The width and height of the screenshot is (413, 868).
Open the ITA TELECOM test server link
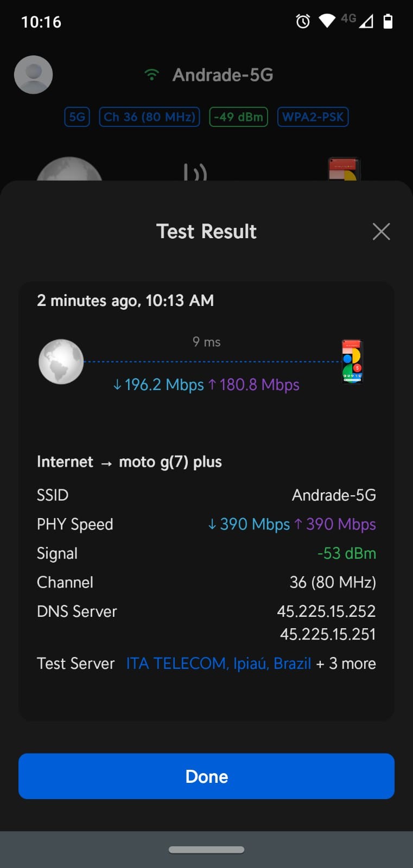218,663
